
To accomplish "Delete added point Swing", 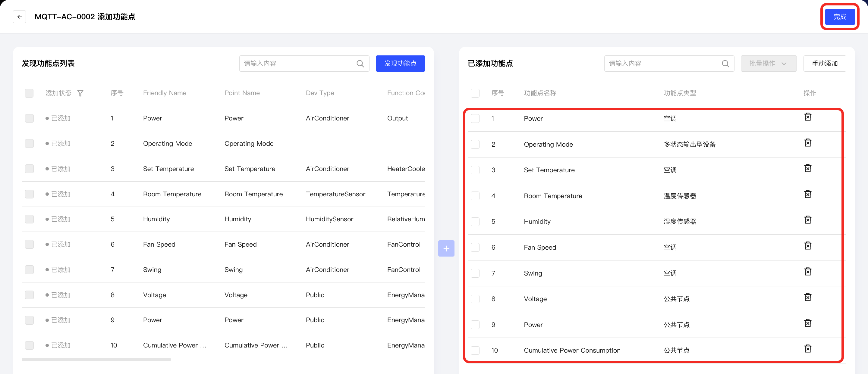I will tap(808, 272).
